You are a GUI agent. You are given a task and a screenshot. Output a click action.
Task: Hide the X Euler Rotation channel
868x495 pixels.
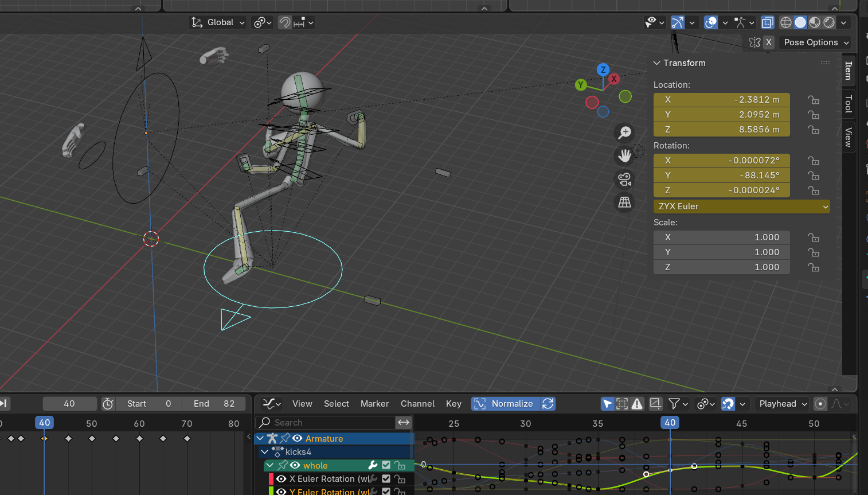281,479
